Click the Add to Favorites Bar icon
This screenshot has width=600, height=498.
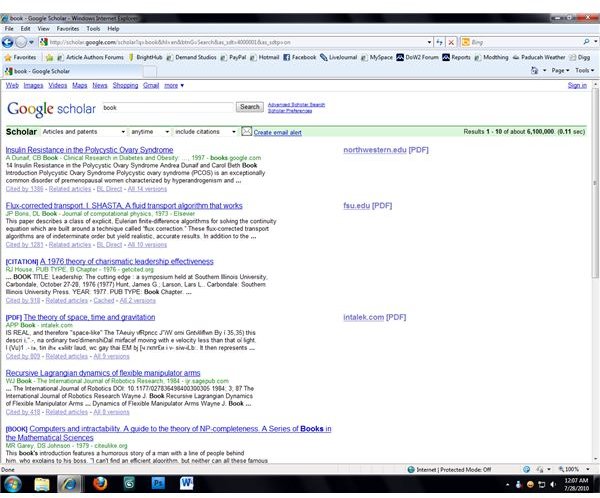[49, 57]
